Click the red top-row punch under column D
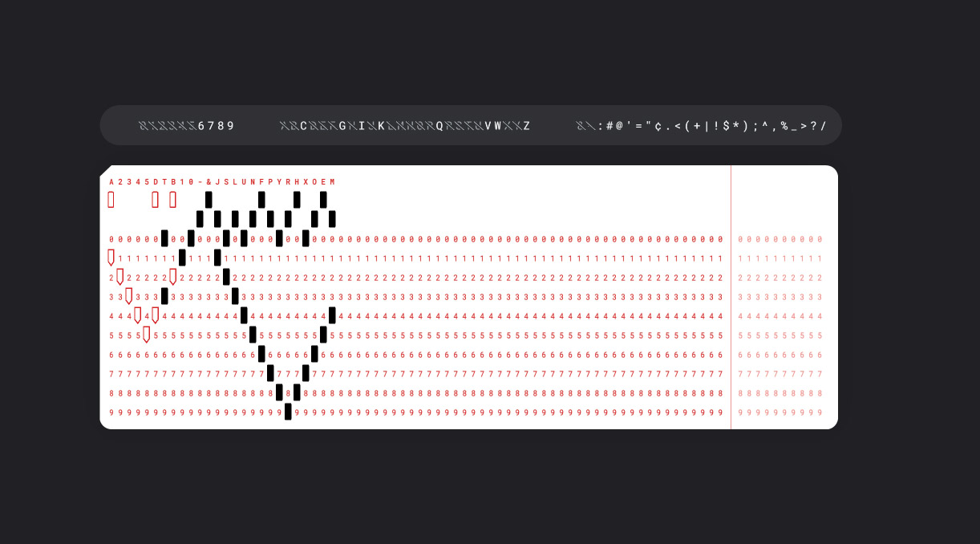 (x=156, y=200)
